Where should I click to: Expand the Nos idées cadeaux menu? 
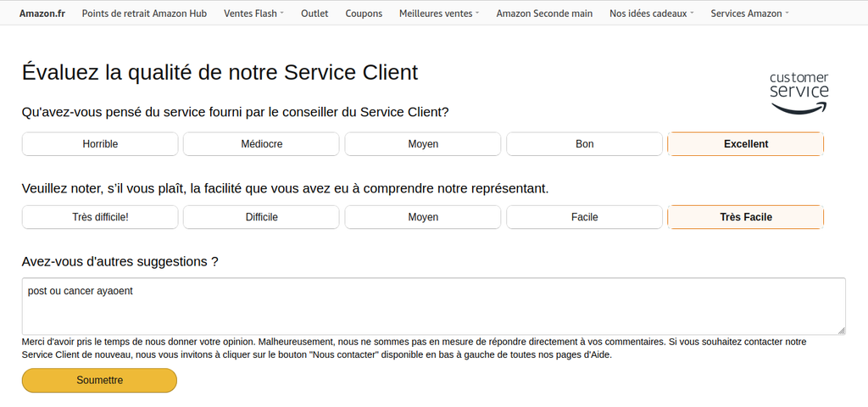(x=652, y=14)
